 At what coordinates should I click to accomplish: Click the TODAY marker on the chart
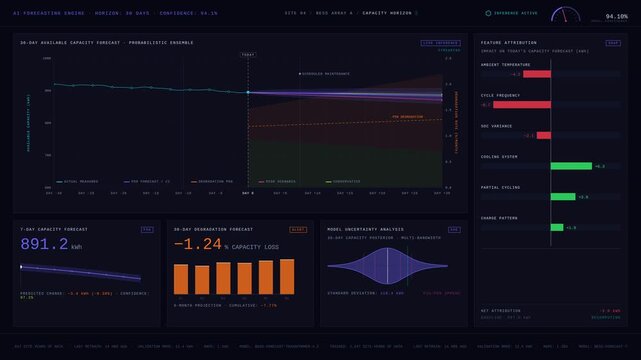[248, 54]
